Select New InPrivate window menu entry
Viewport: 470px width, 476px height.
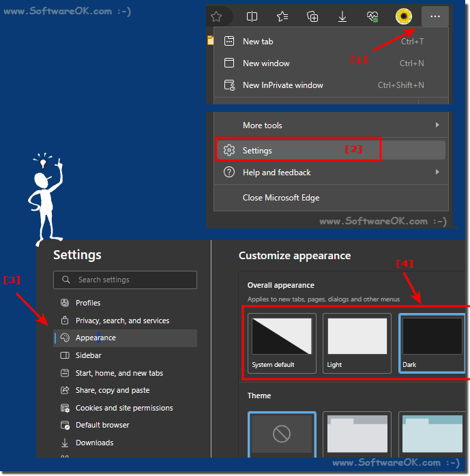(331, 85)
